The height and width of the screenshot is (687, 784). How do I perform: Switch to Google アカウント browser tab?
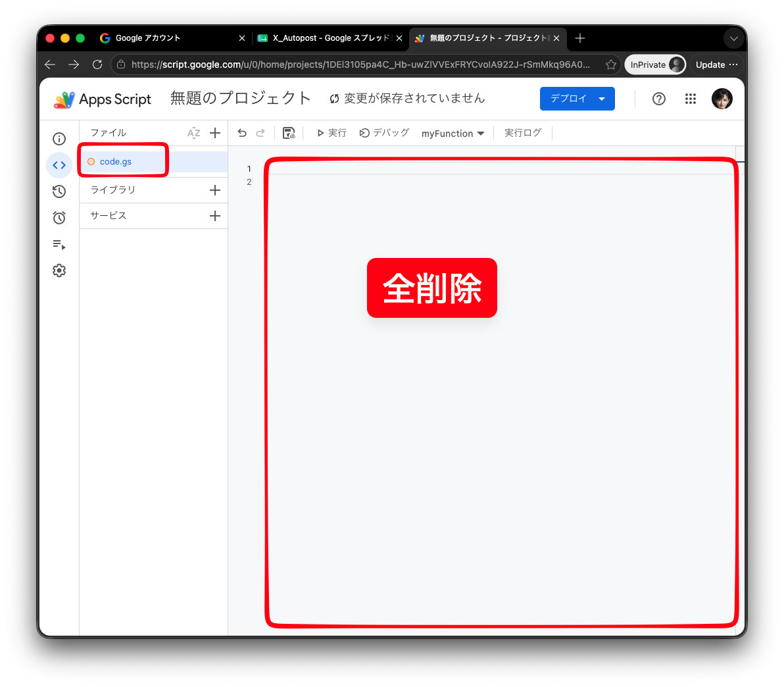(x=172, y=38)
